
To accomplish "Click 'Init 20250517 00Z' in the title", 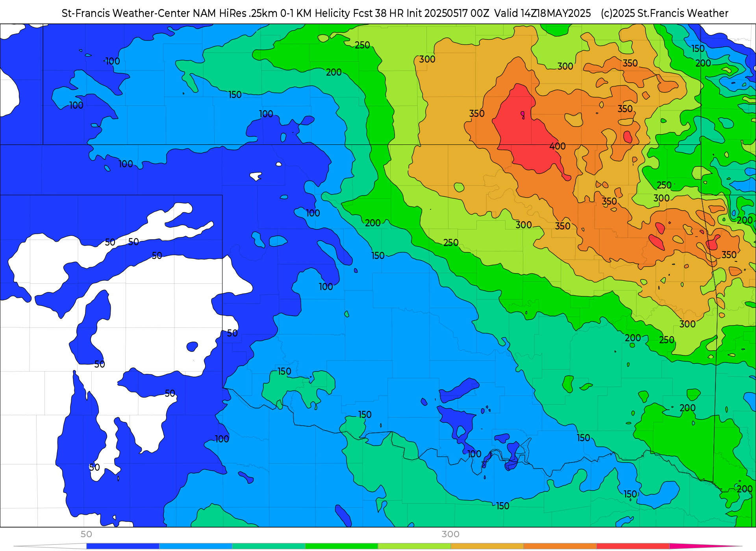I will (448, 13).
